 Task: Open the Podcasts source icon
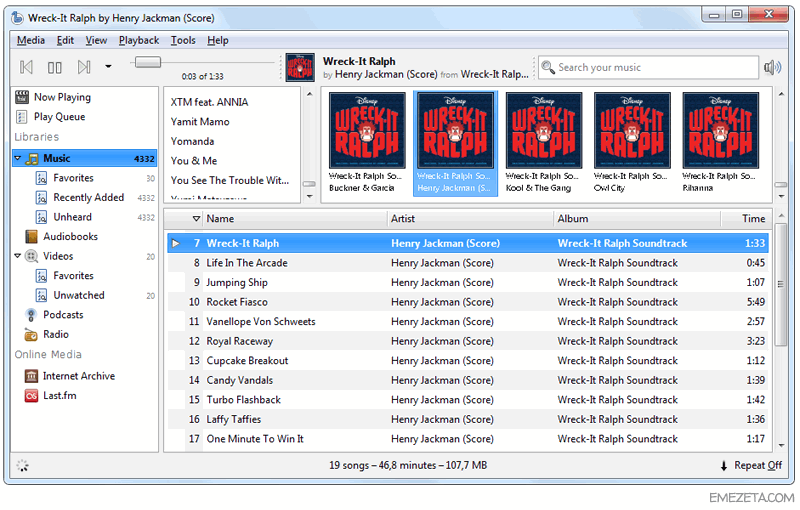(x=31, y=315)
